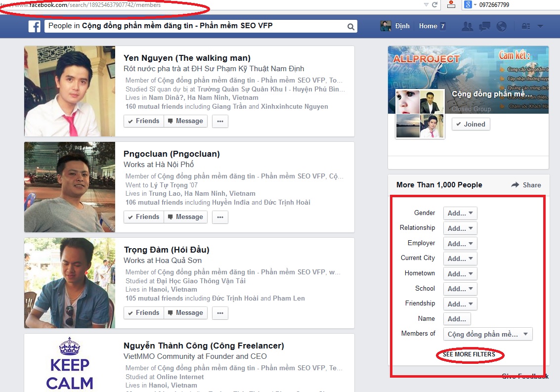
Task: Message Trọng Đàm
Action: click(185, 313)
